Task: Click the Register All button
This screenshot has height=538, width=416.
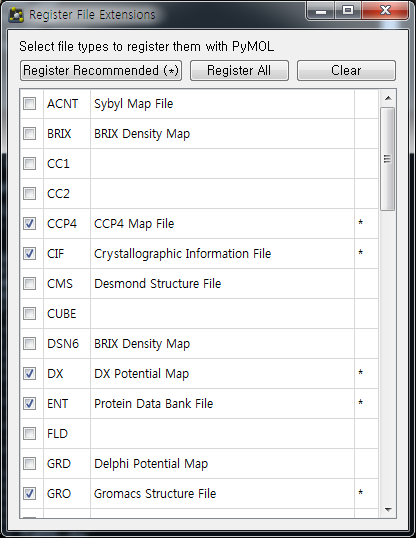Action: point(239,71)
